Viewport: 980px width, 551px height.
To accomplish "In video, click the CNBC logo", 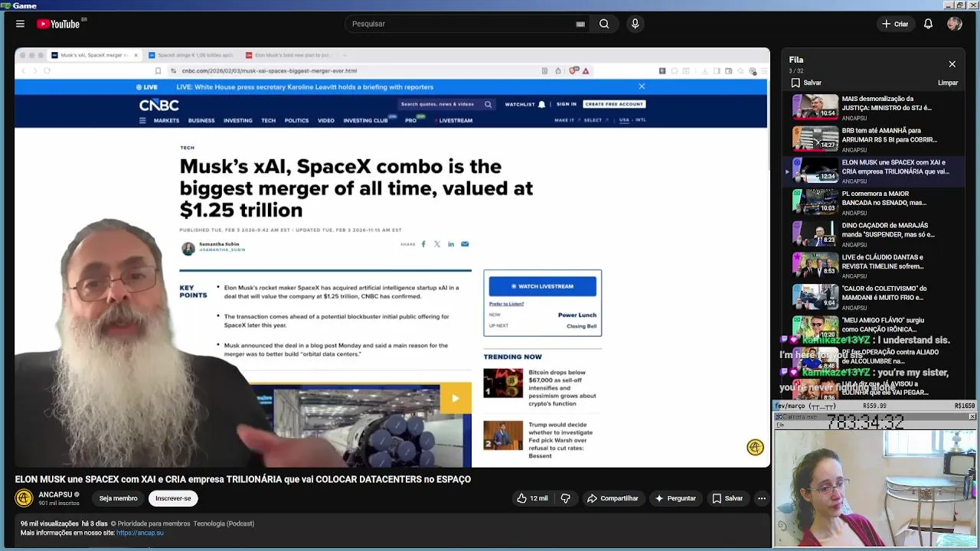I will pyautogui.click(x=158, y=105).
